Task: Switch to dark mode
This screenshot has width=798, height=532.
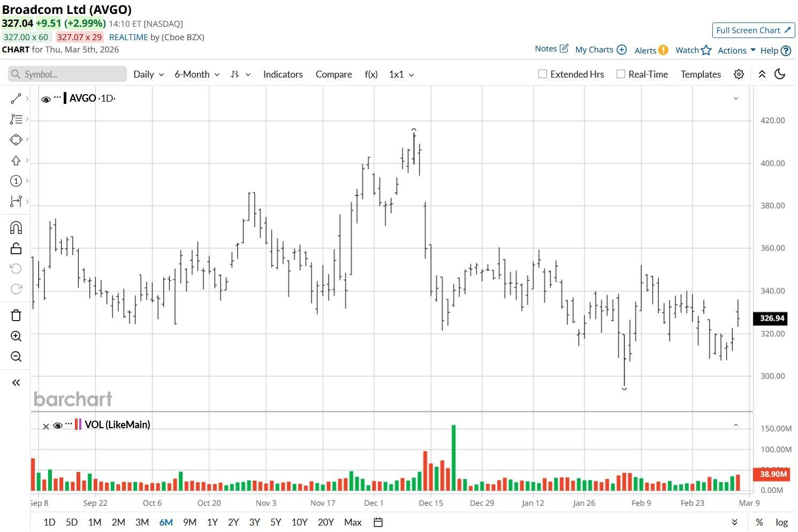Action: pyautogui.click(x=780, y=74)
